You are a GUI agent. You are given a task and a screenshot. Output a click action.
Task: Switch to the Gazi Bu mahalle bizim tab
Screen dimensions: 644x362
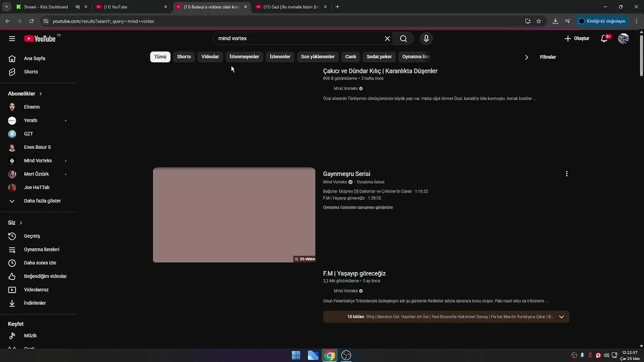point(288,7)
